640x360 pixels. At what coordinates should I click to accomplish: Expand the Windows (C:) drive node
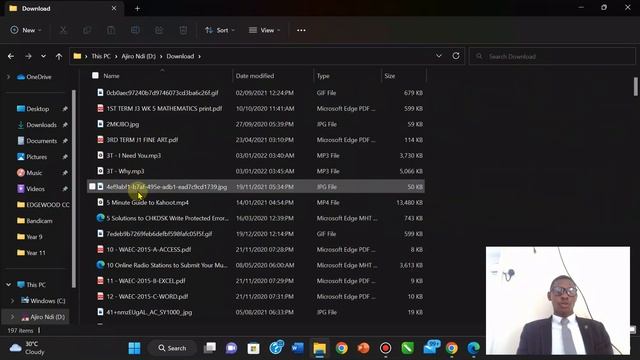pos(12,301)
